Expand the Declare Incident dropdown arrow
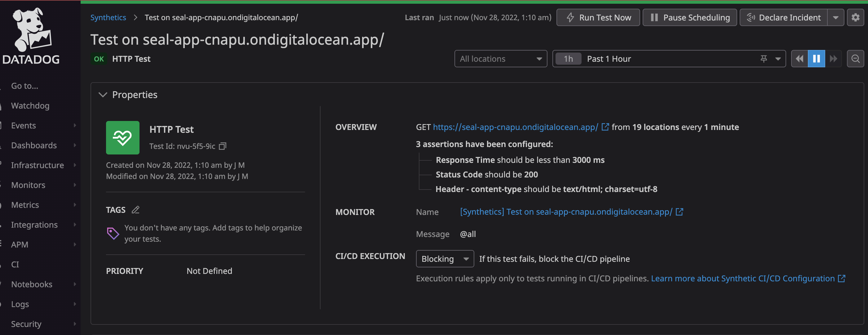The image size is (868, 335). (x=836, y=17)
